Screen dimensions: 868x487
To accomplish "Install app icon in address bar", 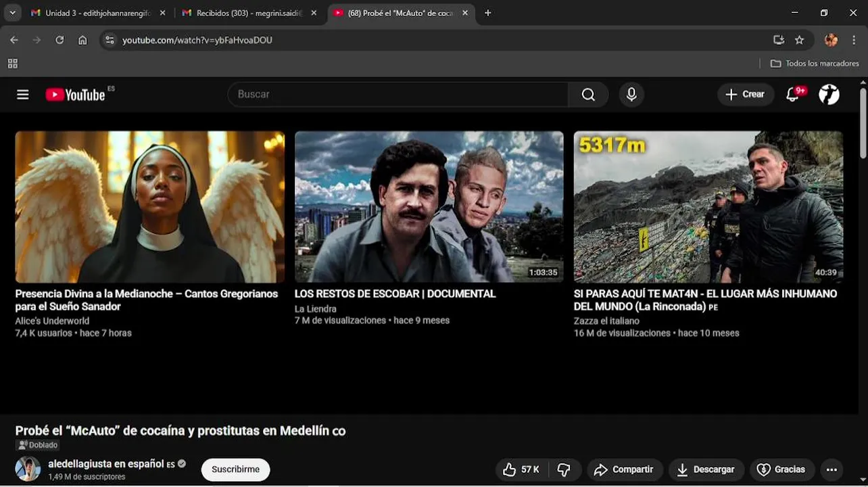I will (x=779, y=40).
